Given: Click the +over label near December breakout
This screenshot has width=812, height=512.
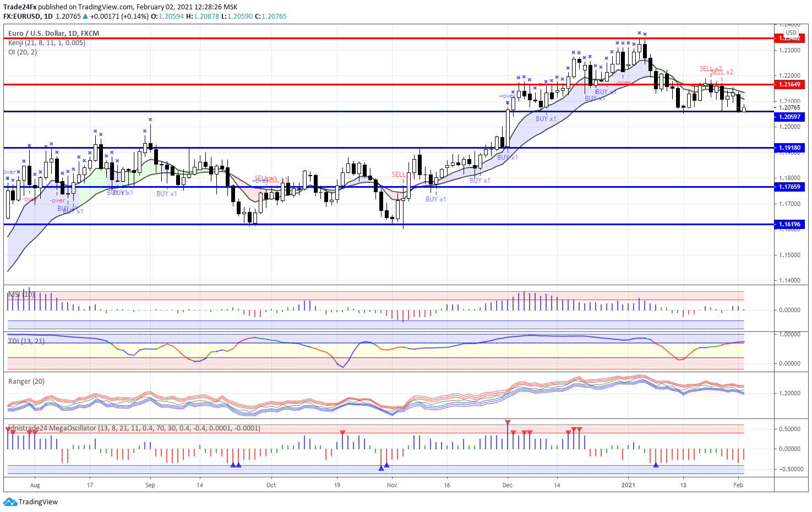Looking at the screenshot, I should pos(507,96).
